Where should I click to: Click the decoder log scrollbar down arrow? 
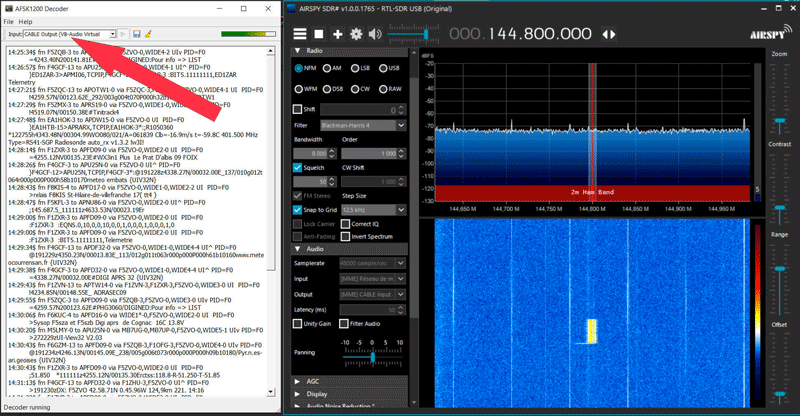pyautogui.click(x=271, y=391)
